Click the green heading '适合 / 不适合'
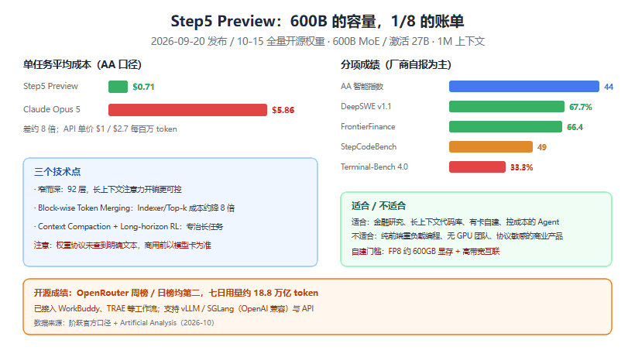This screenshot has width=635, height=364. pyautogui.click(x=379, y=206)
